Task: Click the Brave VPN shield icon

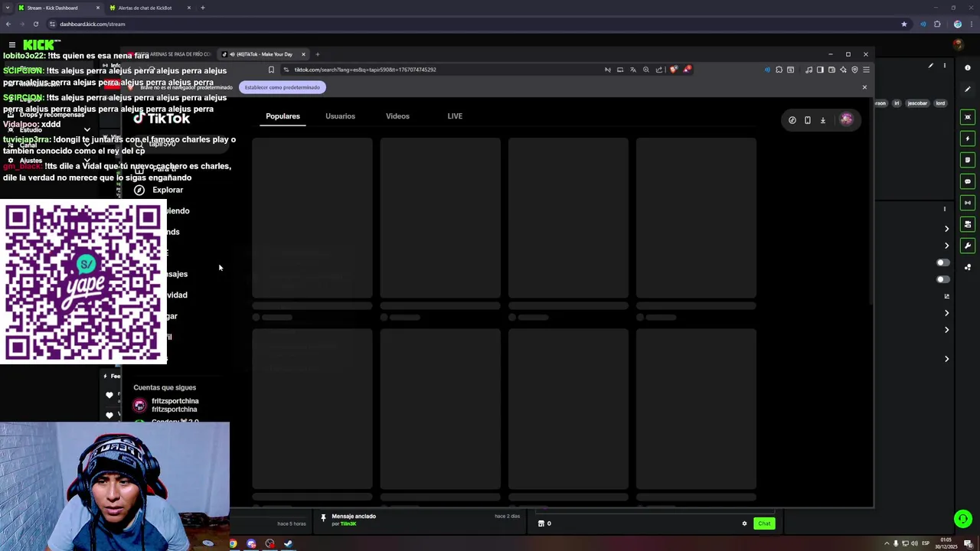Action: pyautogui.click(x=854, y=70)
